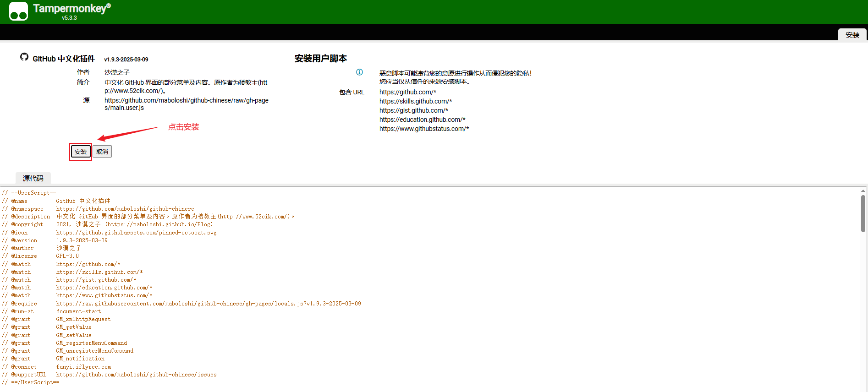Click the // ==/UserScript== closing line
The image size is (868, 392).
[x=30, y=382]
